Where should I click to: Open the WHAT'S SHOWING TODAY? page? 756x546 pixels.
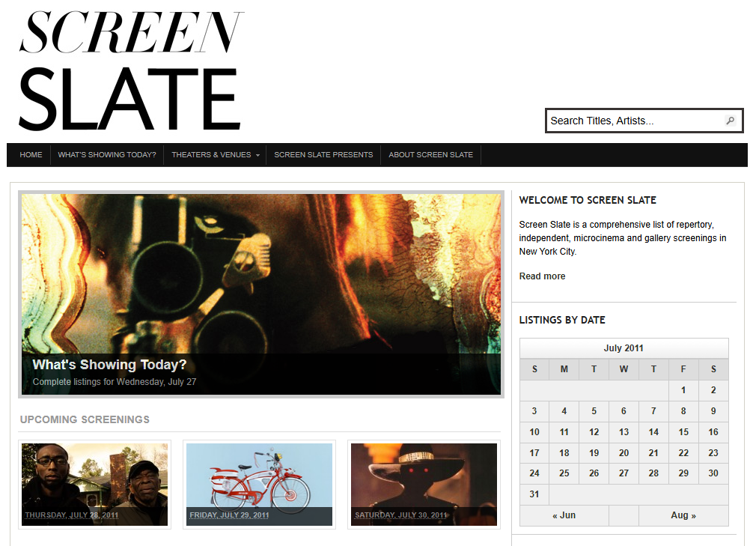coord(107,154)
